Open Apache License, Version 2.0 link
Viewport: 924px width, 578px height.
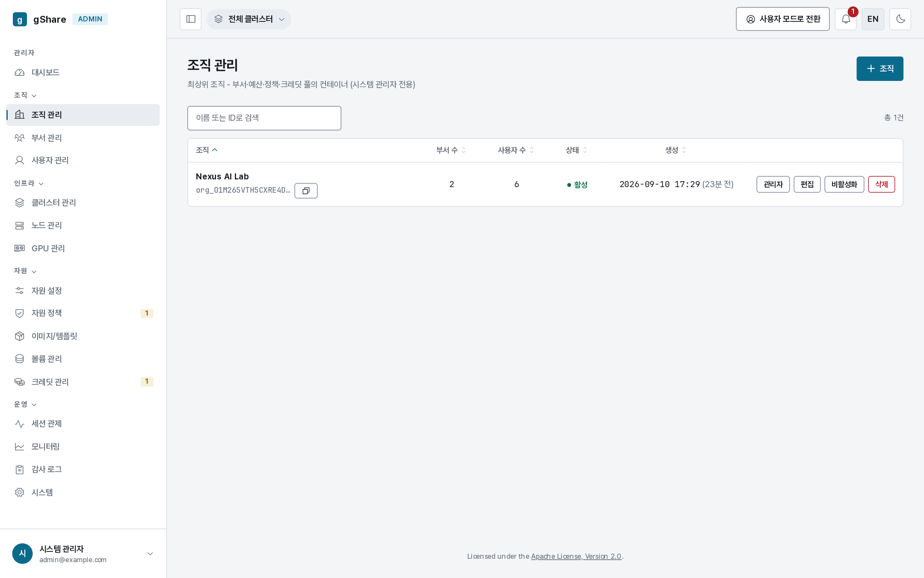(x=576, y=556)
